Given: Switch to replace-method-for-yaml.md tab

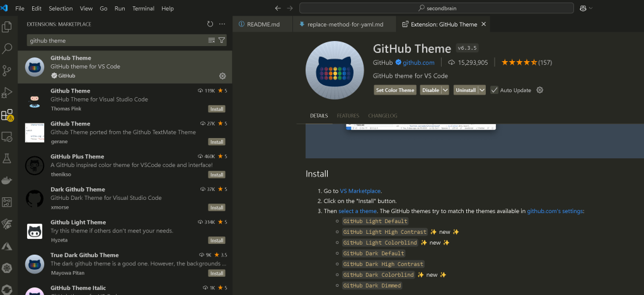Looking at the screenshot, I should click(344, 24).
